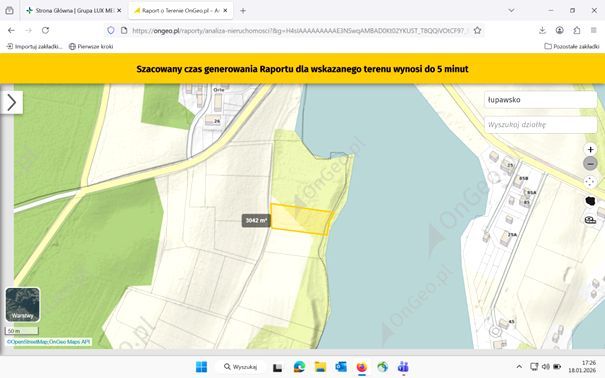Open the OpenStreetMap attribution link

[27, 342]
